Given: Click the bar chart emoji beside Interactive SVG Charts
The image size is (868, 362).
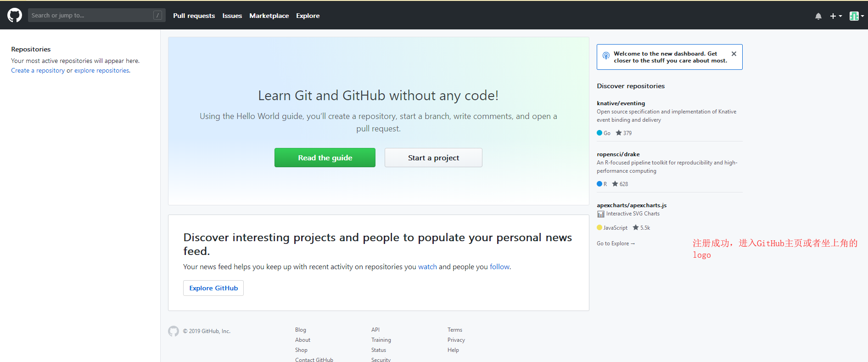Looking at the screenshot, I should [x=601, y=214].
